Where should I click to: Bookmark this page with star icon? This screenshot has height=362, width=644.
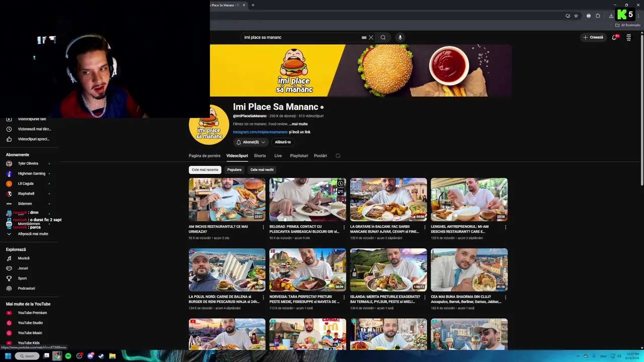tap(576, 16)
